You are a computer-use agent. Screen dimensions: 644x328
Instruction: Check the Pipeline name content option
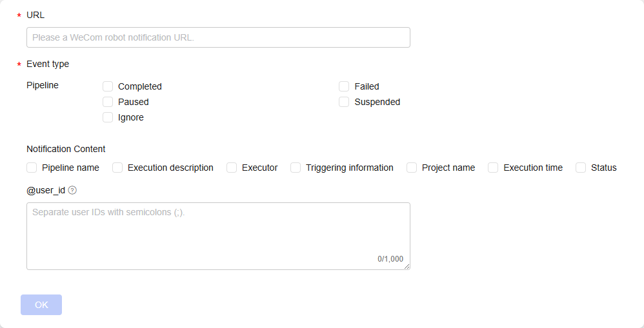32,168
